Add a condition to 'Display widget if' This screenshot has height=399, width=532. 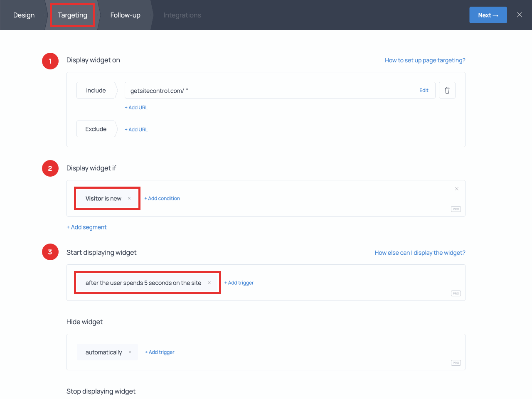[x=162, y=198]
